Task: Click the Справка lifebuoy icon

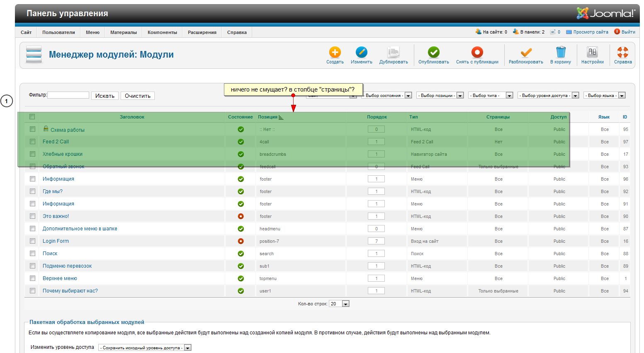Action: 622,53
